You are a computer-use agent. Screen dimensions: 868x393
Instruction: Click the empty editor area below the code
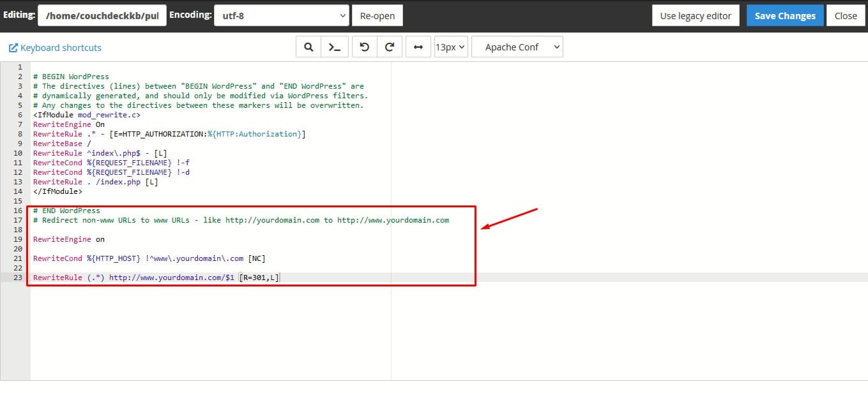[x=192, y=332]
